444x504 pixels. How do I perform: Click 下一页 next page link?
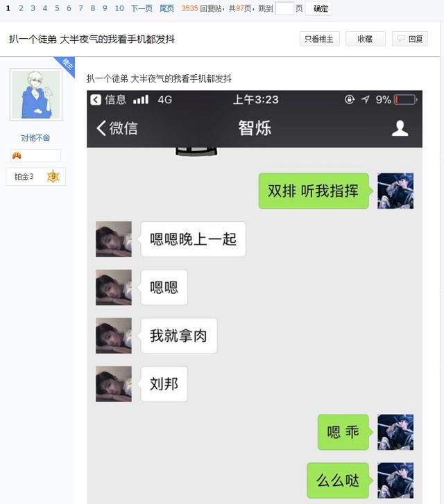click(x=142, y=8)
